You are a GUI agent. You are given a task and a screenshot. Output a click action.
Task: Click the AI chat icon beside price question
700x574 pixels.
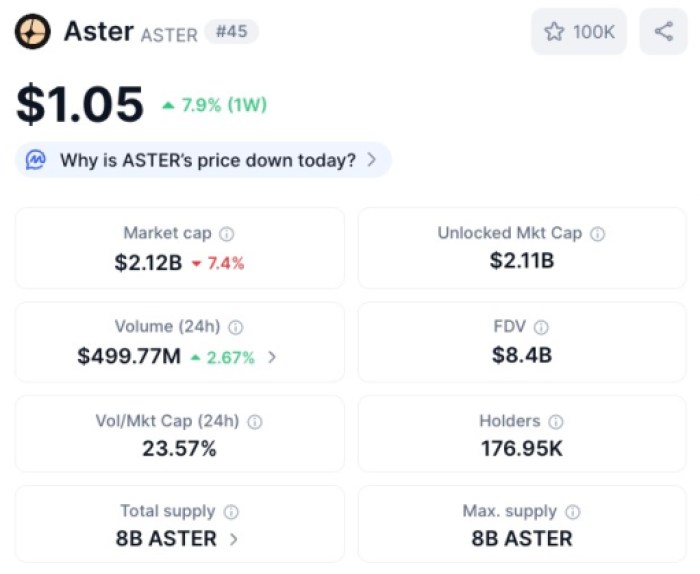37,160
